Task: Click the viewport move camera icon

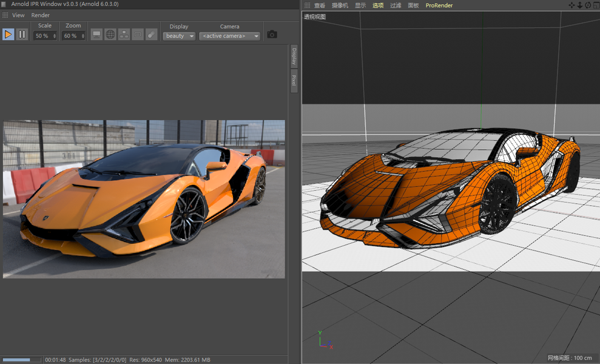Action: tap(571, 5)
